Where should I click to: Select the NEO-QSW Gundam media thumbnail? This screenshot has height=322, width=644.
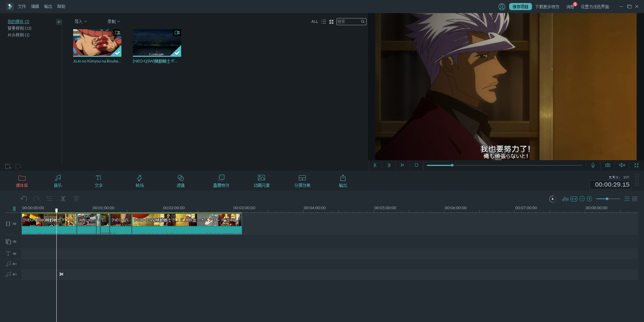[x=157, y=43]
